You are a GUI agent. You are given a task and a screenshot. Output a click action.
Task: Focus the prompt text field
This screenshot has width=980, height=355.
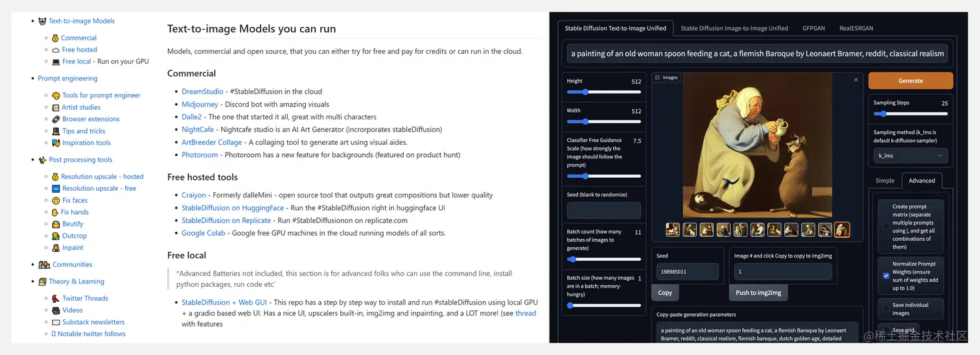pos(756,53)
